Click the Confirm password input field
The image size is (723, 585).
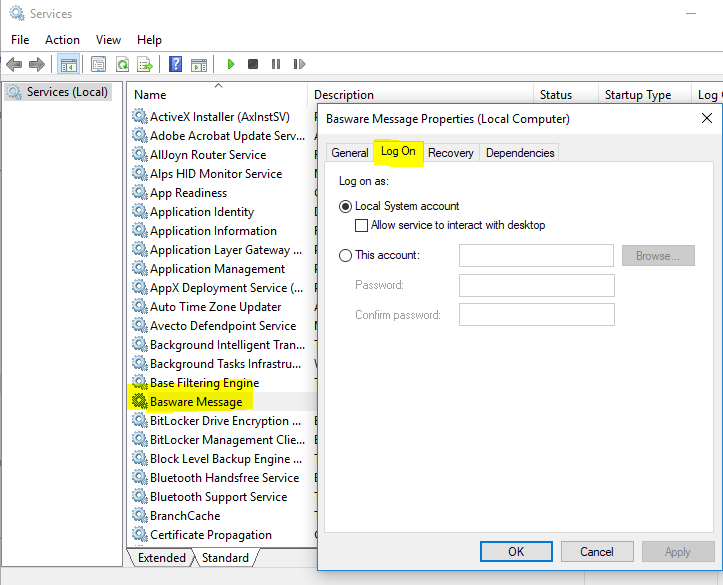(537, 314)
